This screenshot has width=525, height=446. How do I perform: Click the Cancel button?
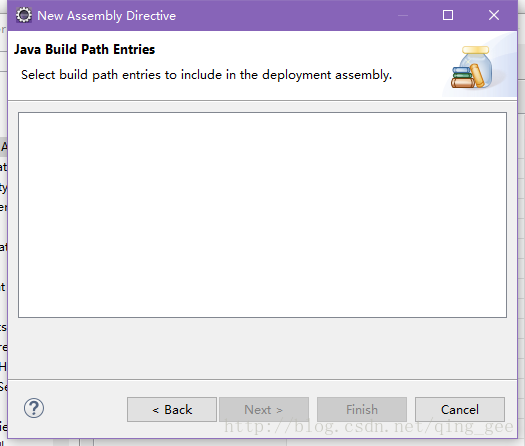[x=460, y=409]
